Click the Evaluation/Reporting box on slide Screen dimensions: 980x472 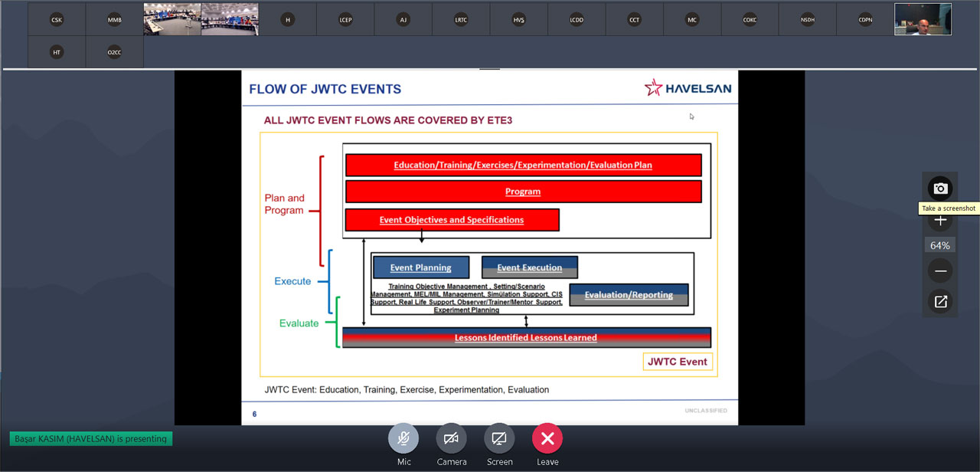[629, 295]
